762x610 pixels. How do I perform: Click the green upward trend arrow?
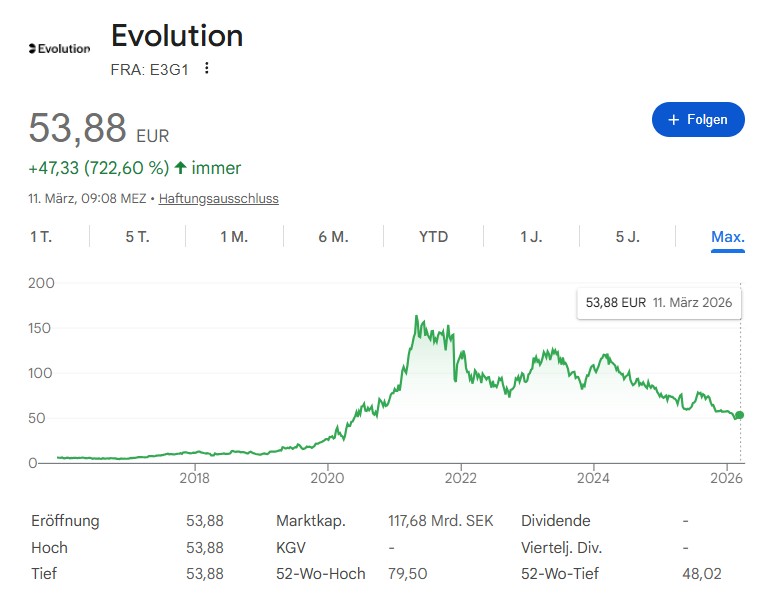point(180,168)
